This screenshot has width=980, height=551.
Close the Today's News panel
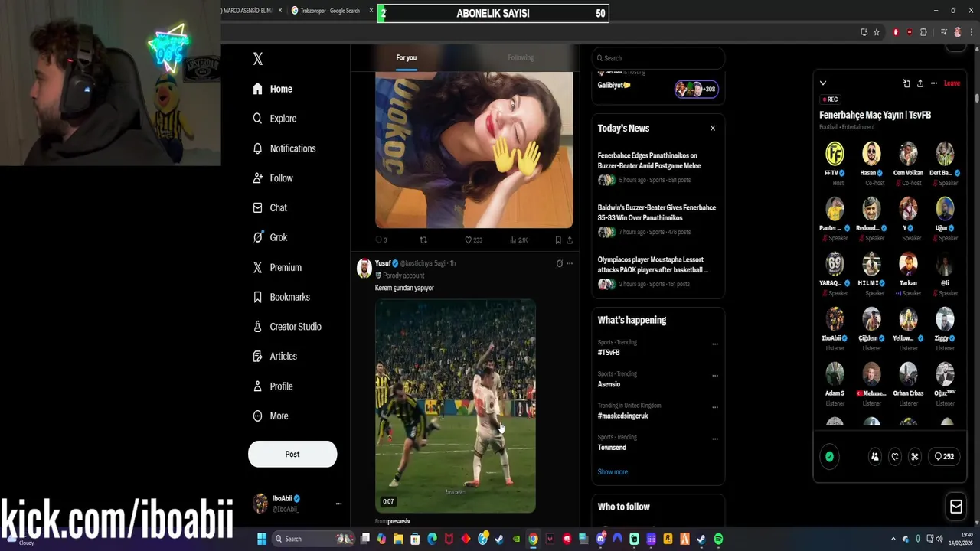click(713, 129)
